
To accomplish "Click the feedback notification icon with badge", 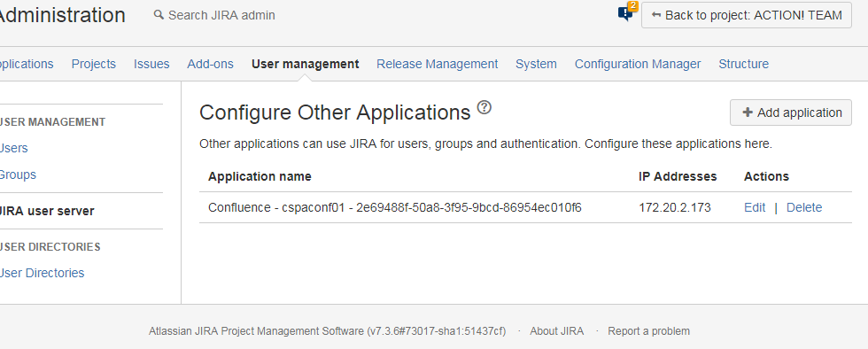I will coord(627,12).
